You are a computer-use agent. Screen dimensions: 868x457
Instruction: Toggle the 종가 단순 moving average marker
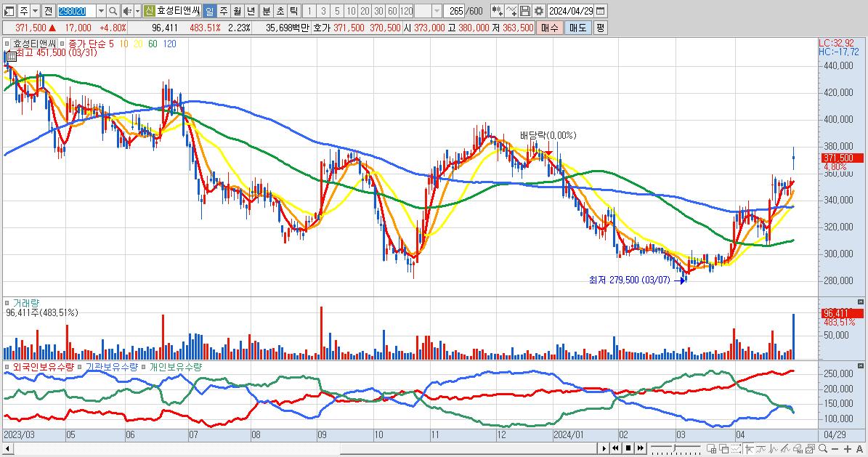pyautogui.click(x=62, y=43)
